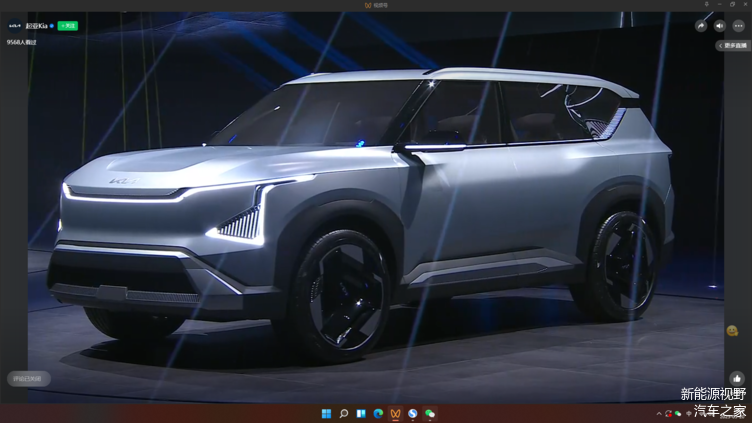Launch Microsoft Edge from taskbar
The height and width of the screenshot is (423, 752).
pos(378,413)
